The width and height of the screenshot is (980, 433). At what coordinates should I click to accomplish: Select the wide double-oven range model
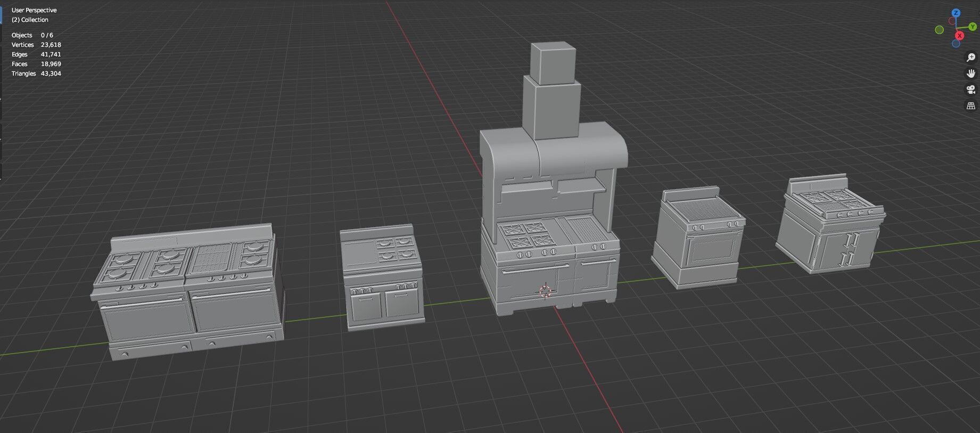pyautogui.click(x=188, y=291)
